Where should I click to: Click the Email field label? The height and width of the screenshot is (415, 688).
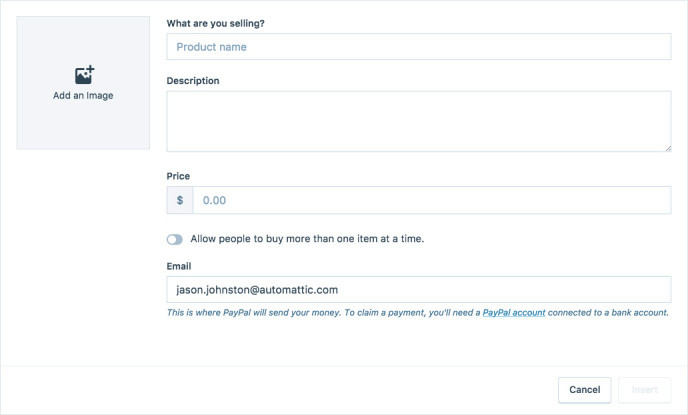(179, 266)
